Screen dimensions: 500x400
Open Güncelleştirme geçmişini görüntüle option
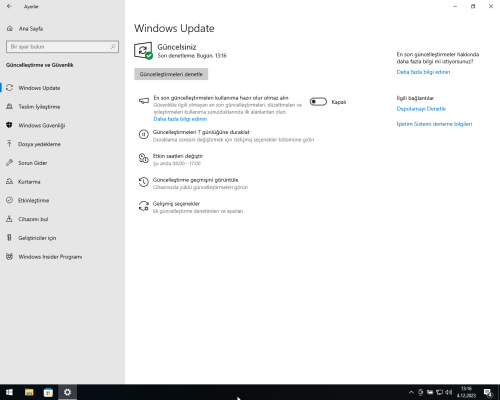pos(195,180)
